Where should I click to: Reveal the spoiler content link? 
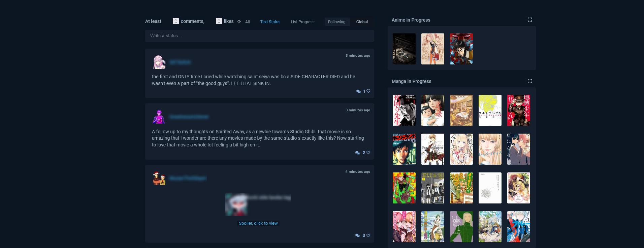(258, 223)
